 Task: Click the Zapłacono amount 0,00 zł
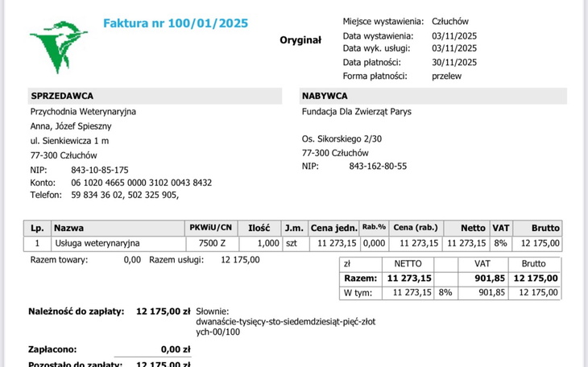coord(176,350)
